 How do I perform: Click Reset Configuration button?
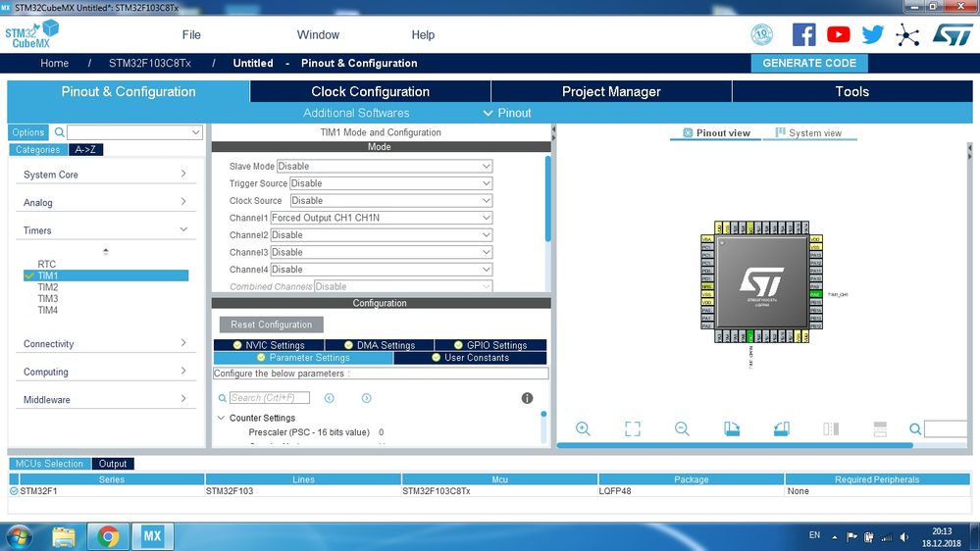click(x=272, y=325)
